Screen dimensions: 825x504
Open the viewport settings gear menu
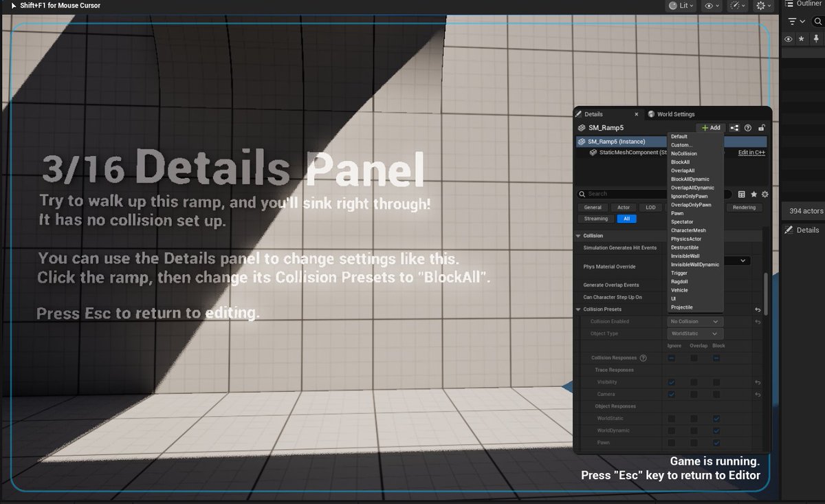coord(764,6)
